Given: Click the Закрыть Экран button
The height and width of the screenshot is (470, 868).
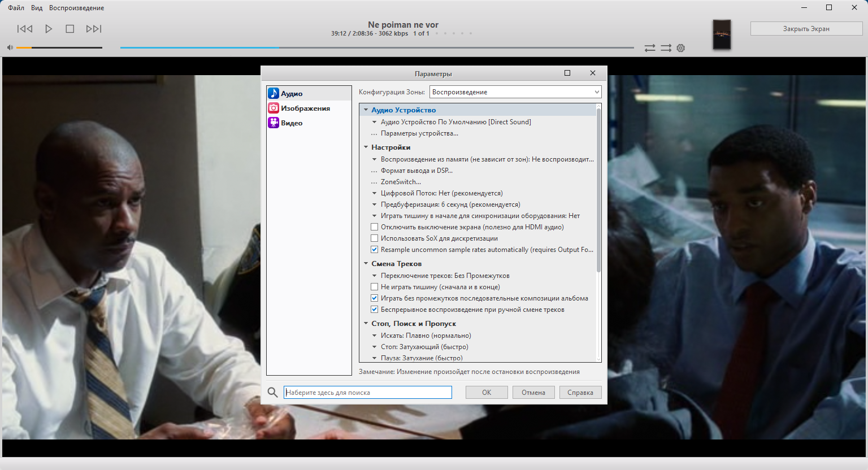Looking at the screenshot, I should coord(806,29).
